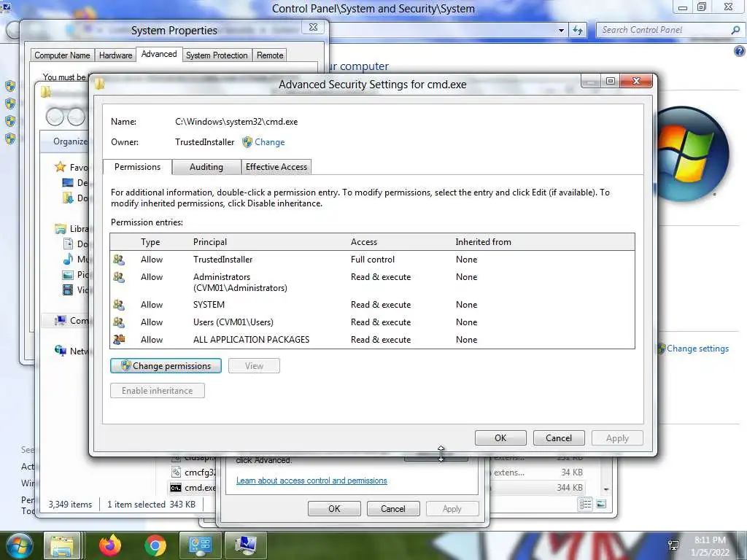Click the Organize menu in Explorer

(x=71, y=141)
